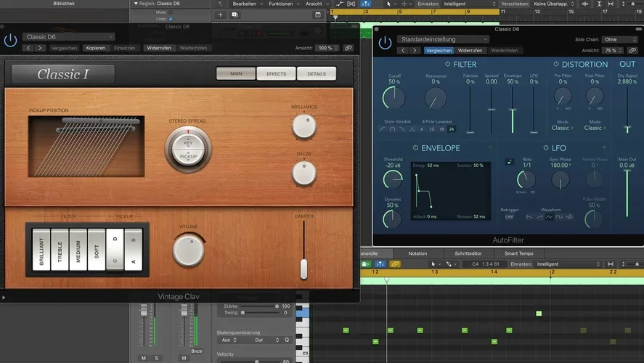Switch to the EFFECTS tab

coord(276,73)
